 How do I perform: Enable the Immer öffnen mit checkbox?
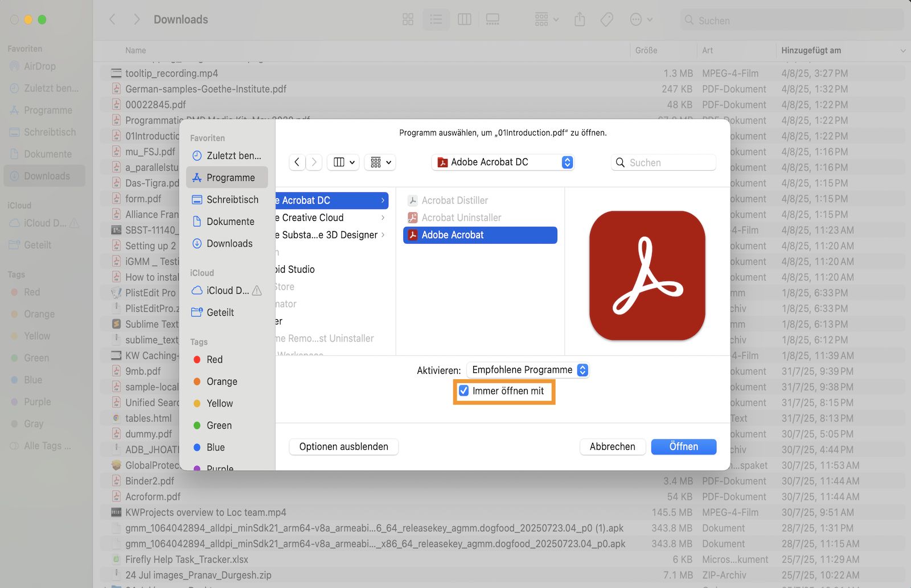463,390
